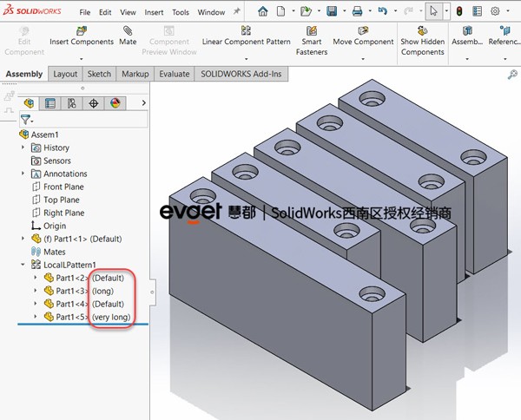This screenshot has width=521, height=420.
Task: Open the View menu
Action: coord(128,12)
